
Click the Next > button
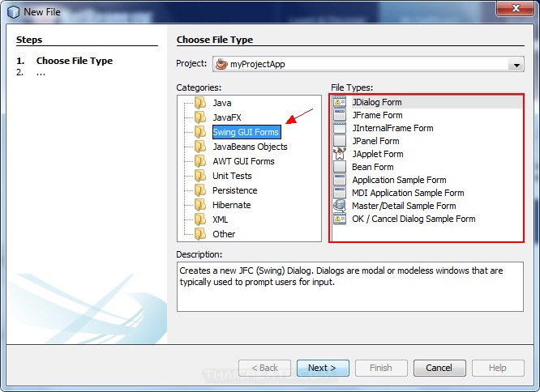[323, 368]
